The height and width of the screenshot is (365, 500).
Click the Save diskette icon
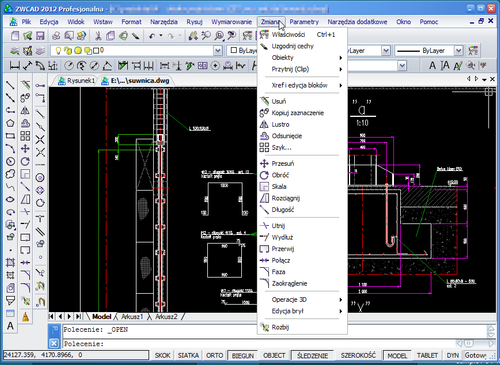click(40, 36)
